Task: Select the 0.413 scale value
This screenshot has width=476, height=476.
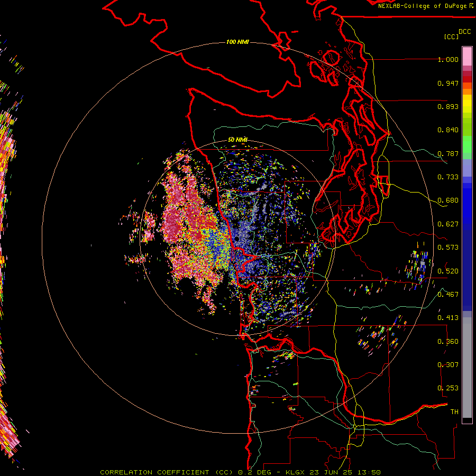Action: point(448,318)
